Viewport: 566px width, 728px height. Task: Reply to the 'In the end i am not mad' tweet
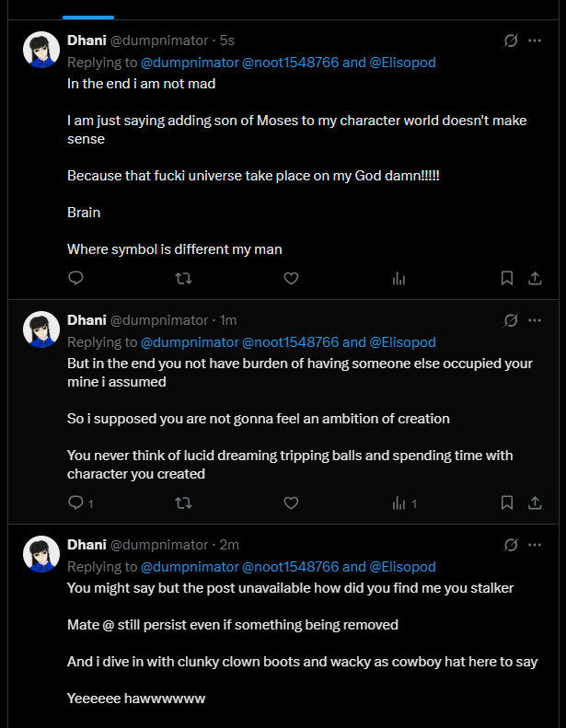coord(76,278)
